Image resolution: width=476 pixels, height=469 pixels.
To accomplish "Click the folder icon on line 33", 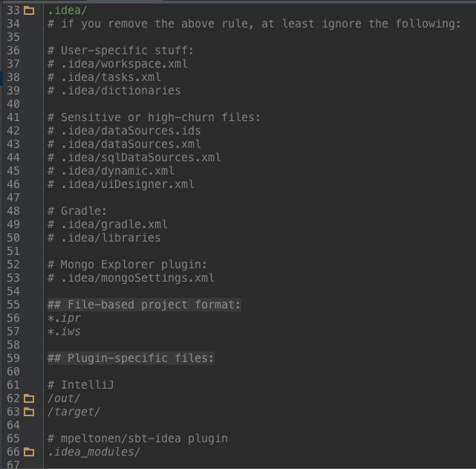I will [29, 10].
